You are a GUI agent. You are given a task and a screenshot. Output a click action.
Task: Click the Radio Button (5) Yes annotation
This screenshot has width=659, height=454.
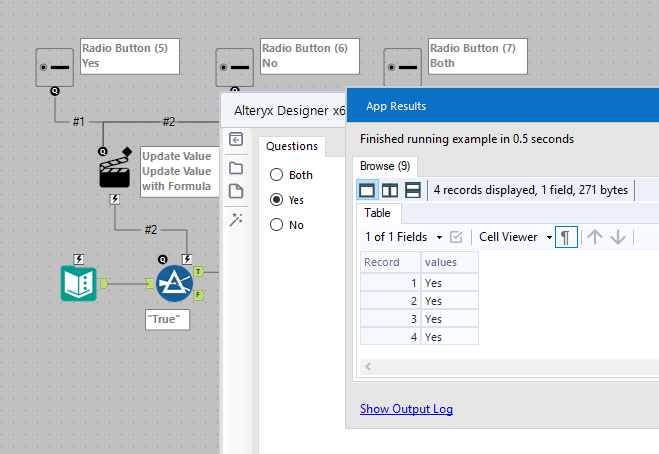(x=130, y=56)
